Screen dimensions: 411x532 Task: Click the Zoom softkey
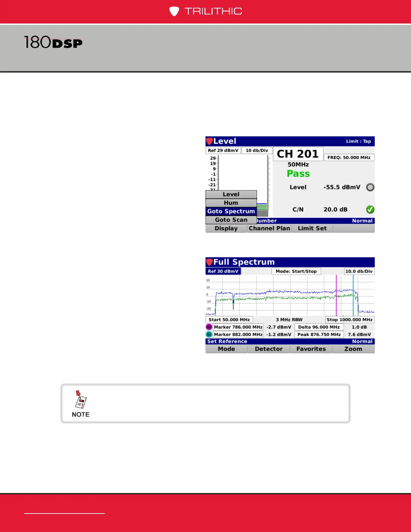point(353,349)
